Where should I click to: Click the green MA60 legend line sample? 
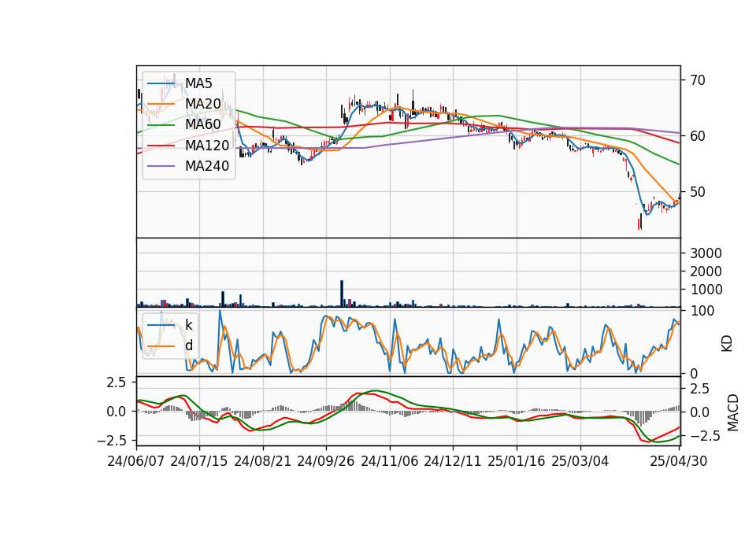161,125
